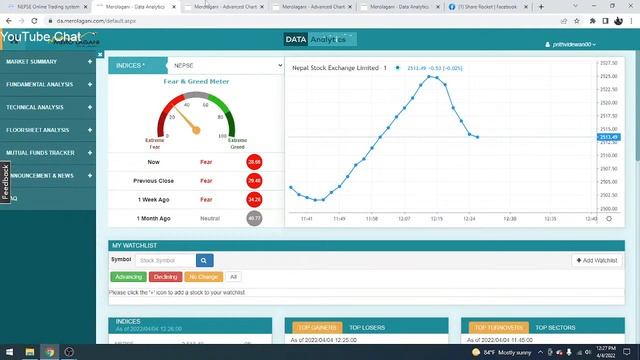Viewport: 640px width, 360px height.
Task: Click the Add Watchlist button
Action: pyautogui.click(x=597, y=260)
